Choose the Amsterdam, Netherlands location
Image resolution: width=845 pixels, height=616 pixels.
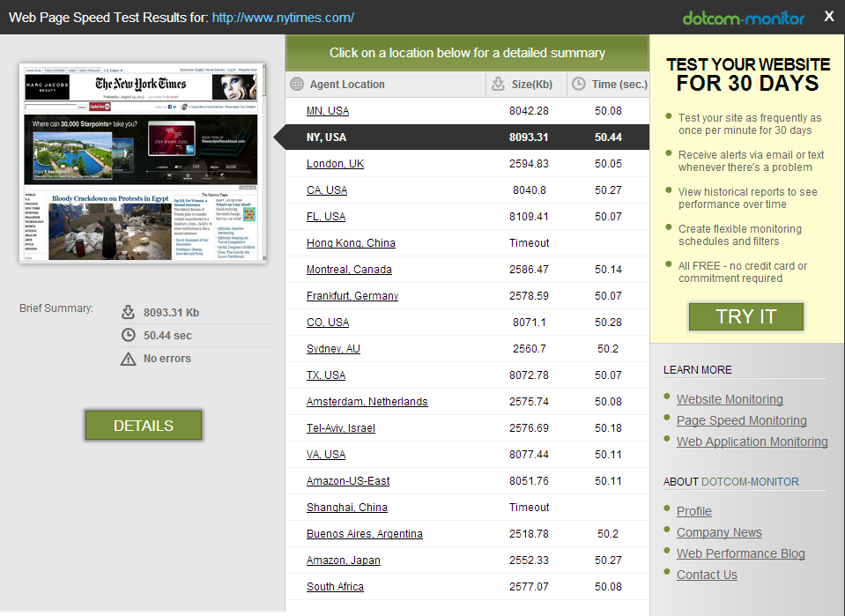pos(367,402)
